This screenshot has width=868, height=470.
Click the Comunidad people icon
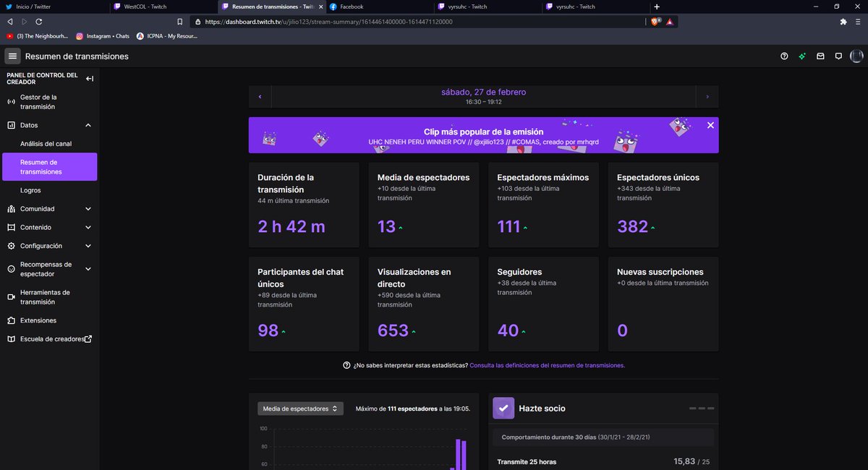[12, 209]
